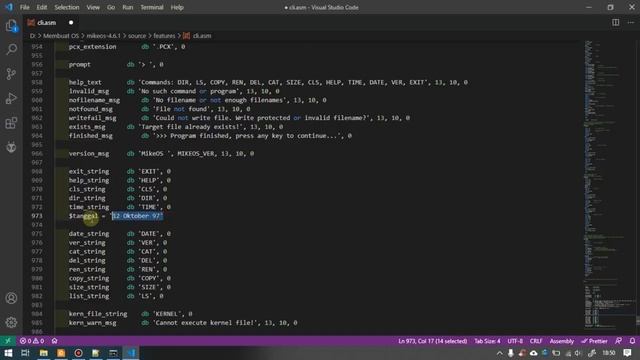Viewport: 640px width, 360px height.
Task: Click the 'D:' breadcrumb segment
Action: tap(33, 36)
